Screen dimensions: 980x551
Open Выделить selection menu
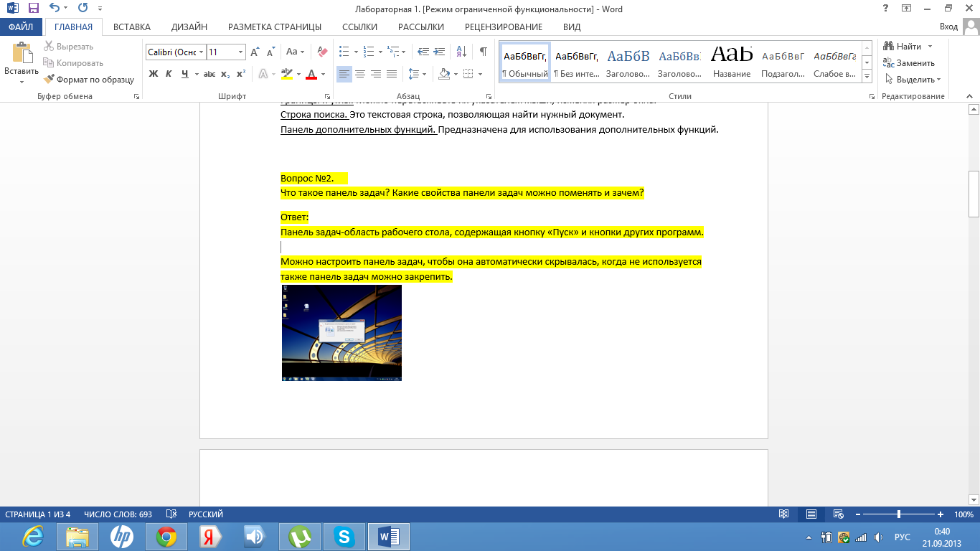tap(913, 80)
